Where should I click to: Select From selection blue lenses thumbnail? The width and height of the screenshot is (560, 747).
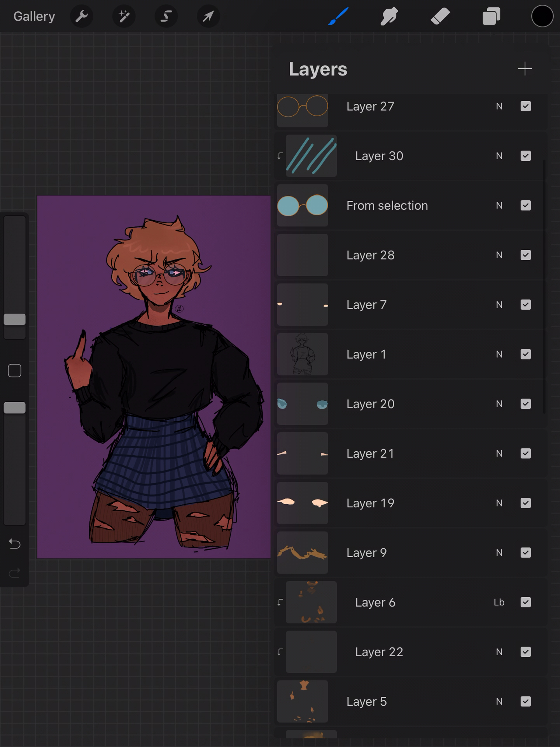point(303,205)
